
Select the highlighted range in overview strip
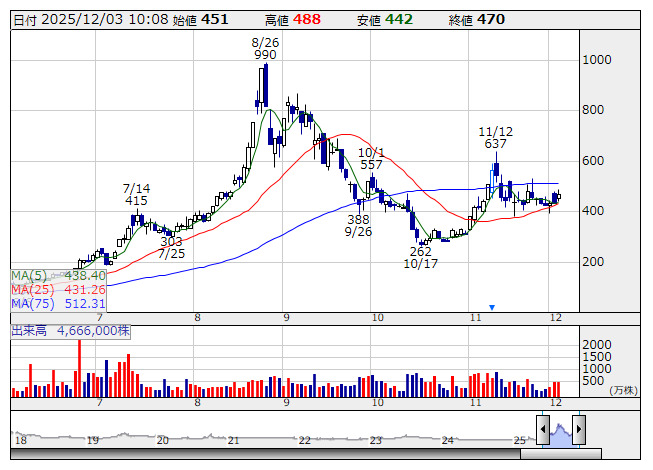pyautogui.click(x=560, y=430)
